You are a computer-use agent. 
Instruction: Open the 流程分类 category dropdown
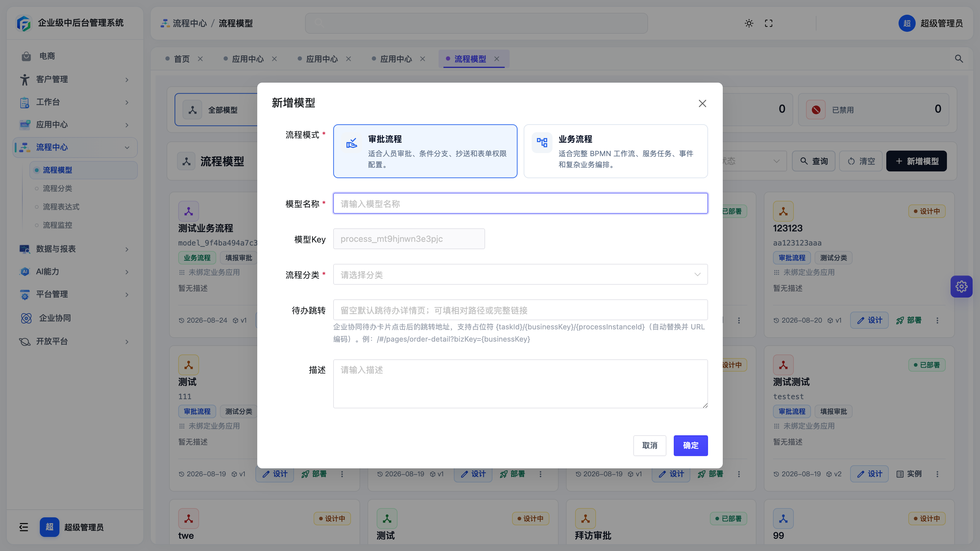(x=520, y=275)
